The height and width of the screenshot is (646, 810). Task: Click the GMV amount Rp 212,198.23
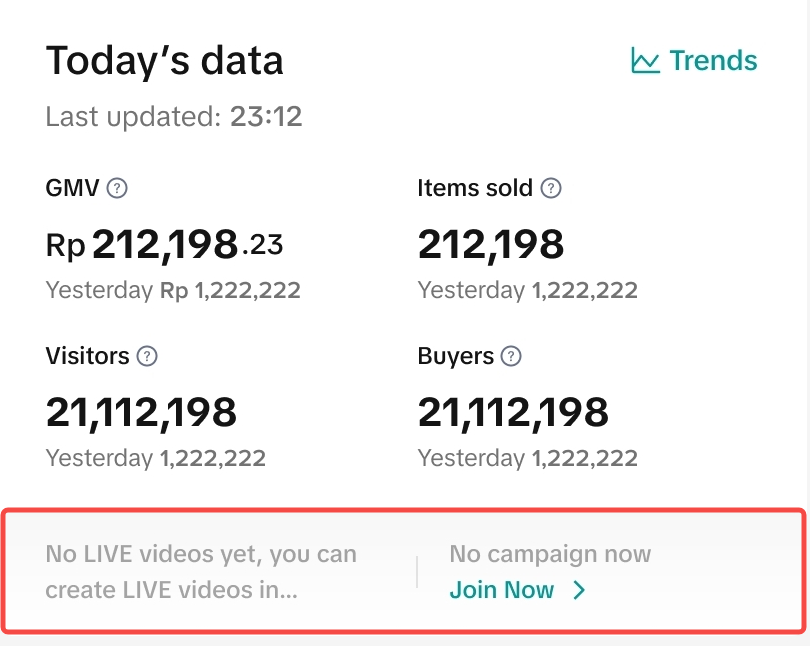tap(165, 244)
